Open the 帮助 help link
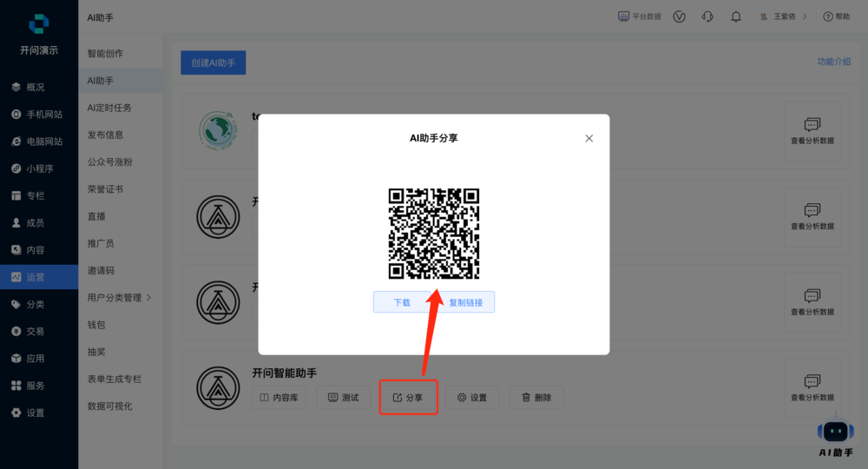 pyautogui.click(x=837, y=17)
